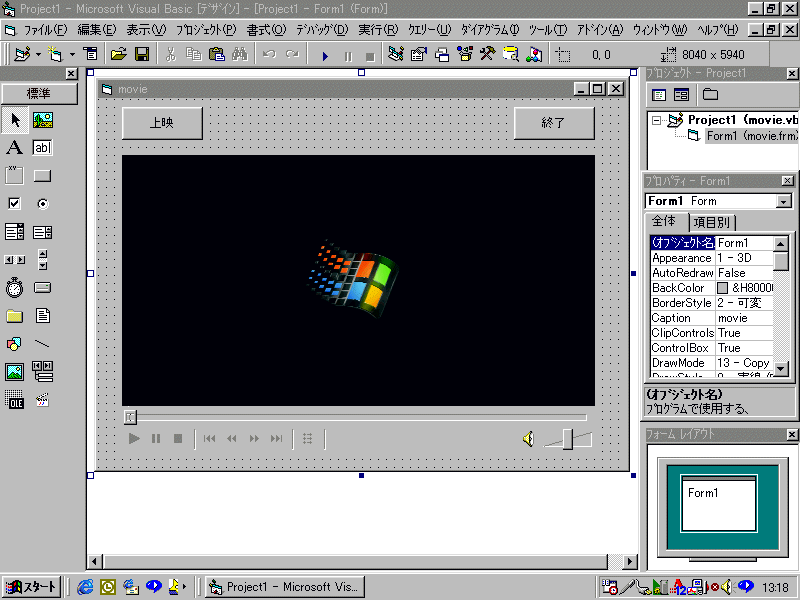The width and height of the screenshot is (800, 600).
Task: Click the Toolbox hammer-and-wrench toolbar icon
Action: (488, 54)
